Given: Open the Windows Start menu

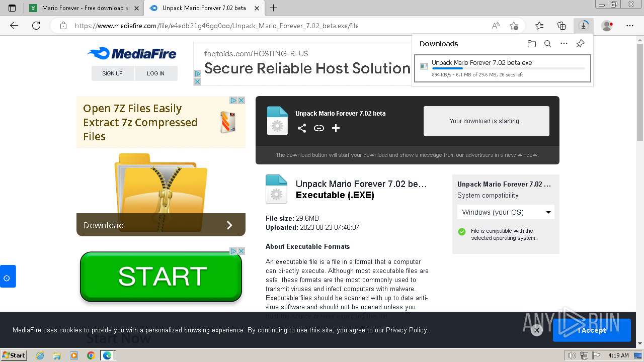Looking at the screenshot, I should pos(14,355).
